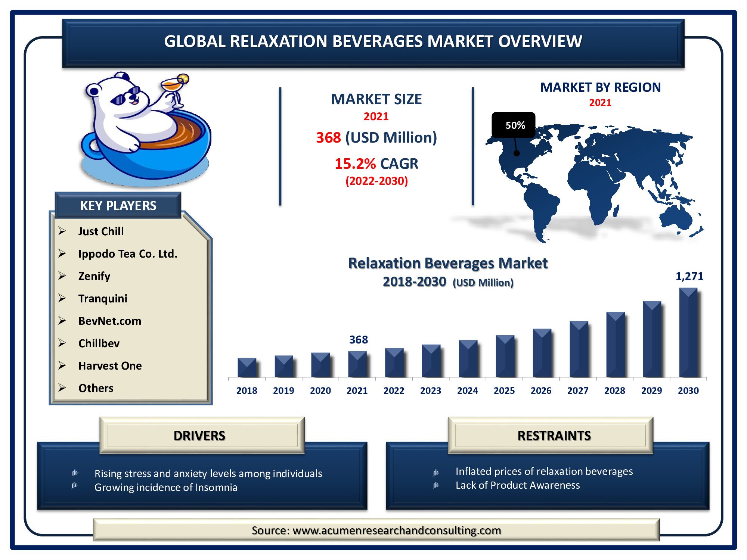Select the 2026 bar in chart
Viewport: 747px width, 560px height.
pyautogui.click(x=542, y=353)
